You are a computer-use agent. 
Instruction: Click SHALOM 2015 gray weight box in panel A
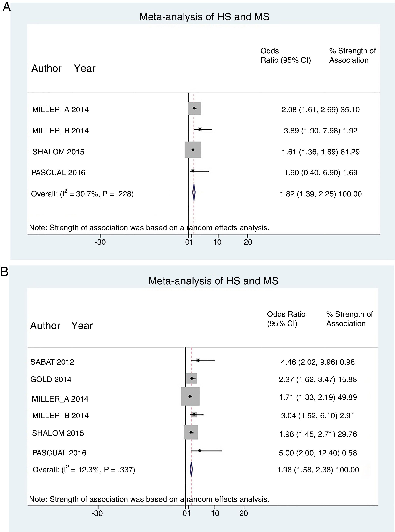[193, 150]
